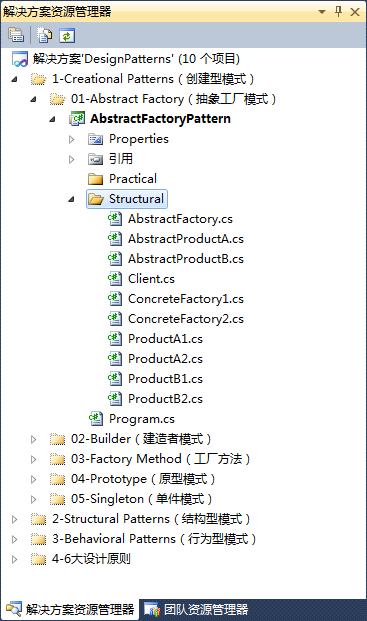Click the Properties toolbar icon
The image size is (367, 621).
(x=16, y=35)
